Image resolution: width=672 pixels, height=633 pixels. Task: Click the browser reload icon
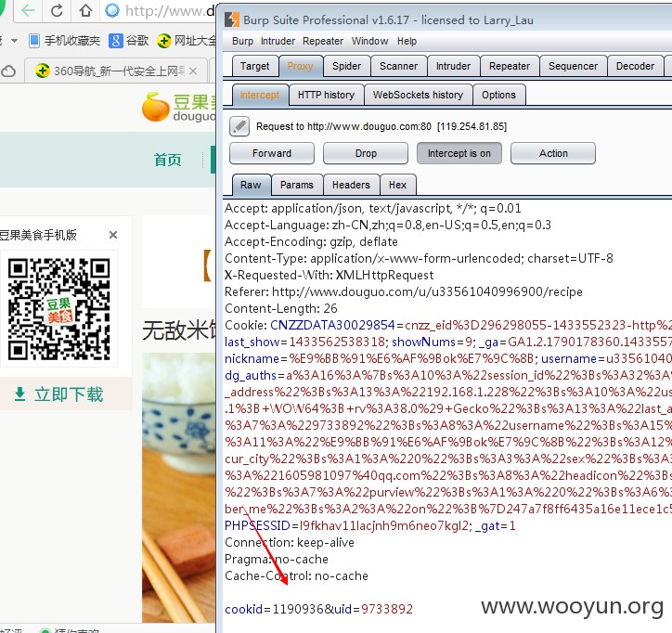click(57, 10)
